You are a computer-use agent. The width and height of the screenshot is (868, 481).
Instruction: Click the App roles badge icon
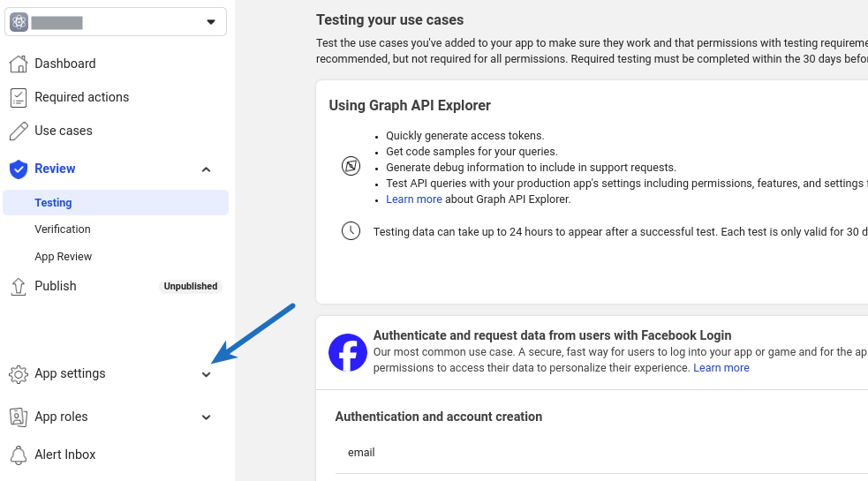coord(19,417)
